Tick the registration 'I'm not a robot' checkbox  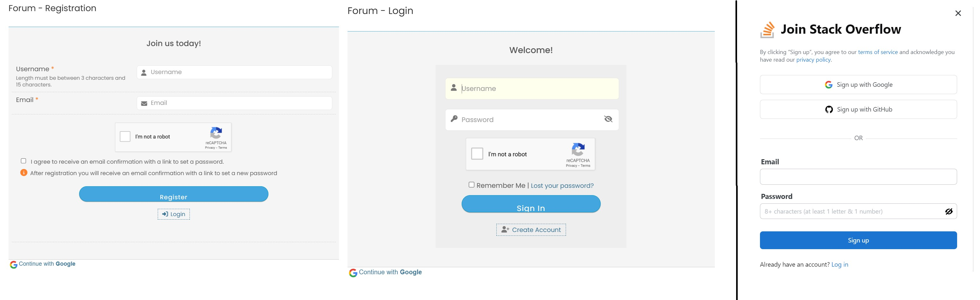pyautogui.click(x=125, y=137)
